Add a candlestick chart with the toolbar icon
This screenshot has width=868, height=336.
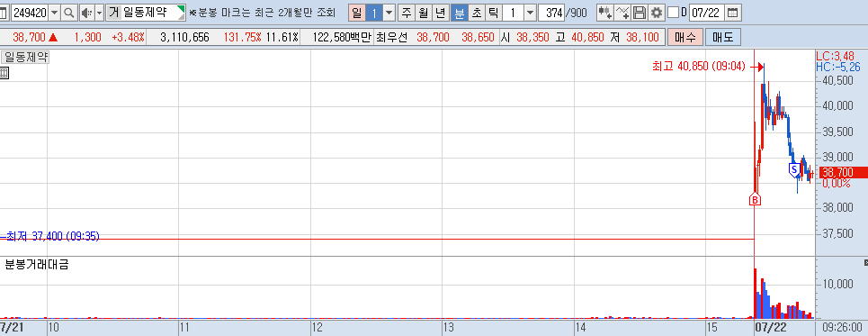[605, 13]
